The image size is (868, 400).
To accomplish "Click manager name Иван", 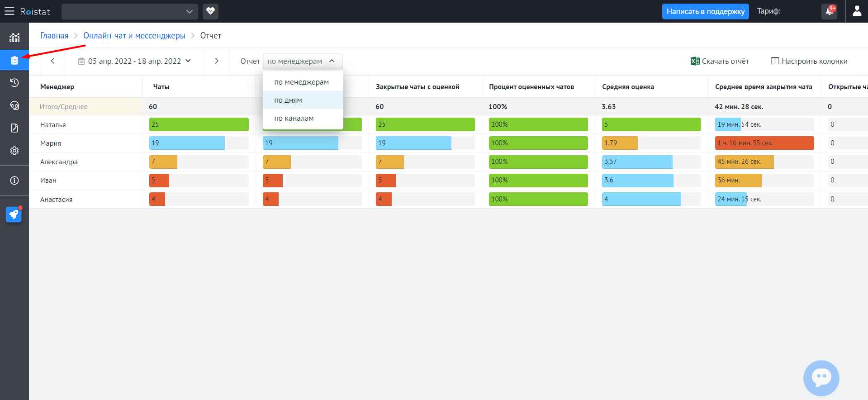I will pos(48,181).
